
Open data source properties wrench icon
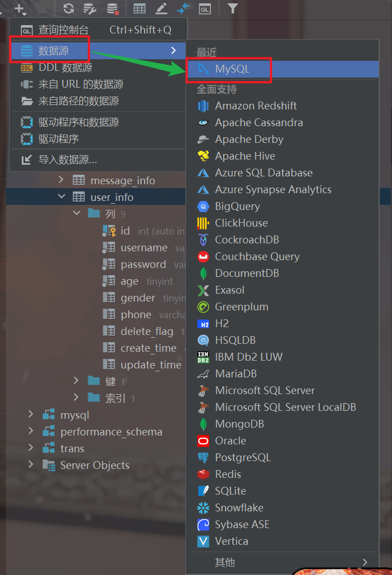(x=90, y=8)
